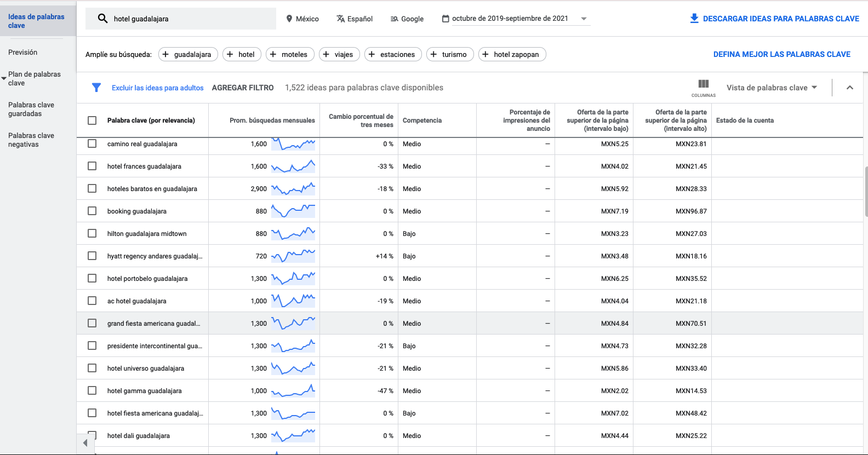Viewport: 868px width, 455px height.
Task: Click trend sparkline for booking guadalajara
Action: tap(293, 211)
